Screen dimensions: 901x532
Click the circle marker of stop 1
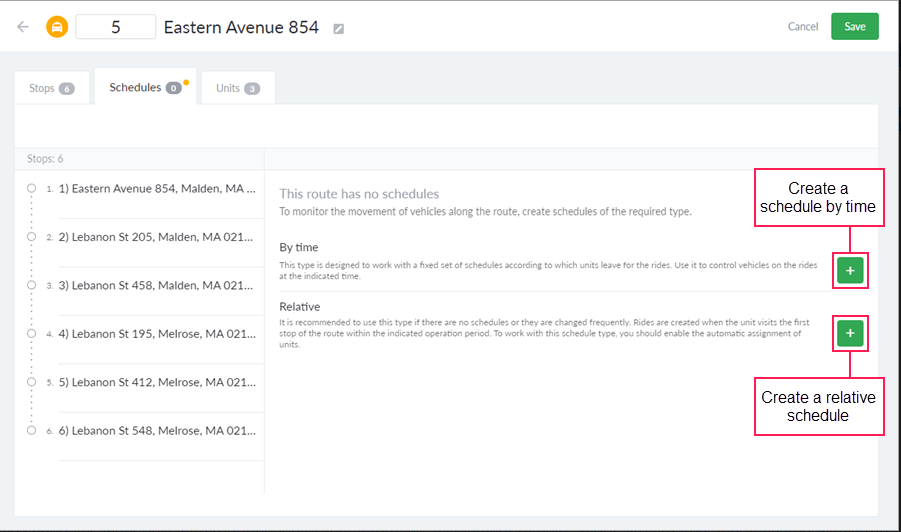click(32, 187)
